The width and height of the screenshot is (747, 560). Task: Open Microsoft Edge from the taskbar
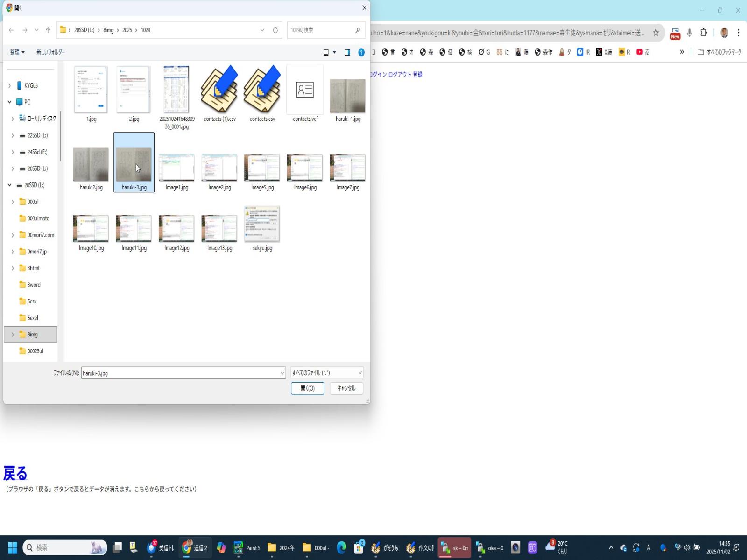coord(342,547)
